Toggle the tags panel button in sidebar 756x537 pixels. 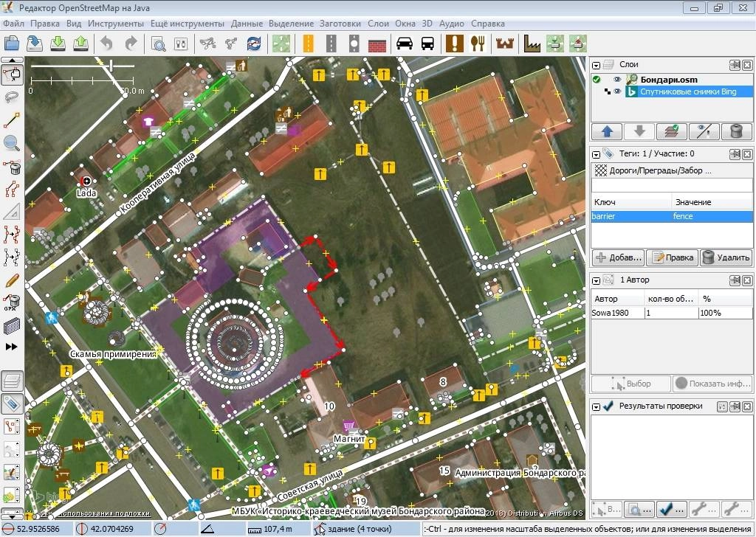pos(12,404)
